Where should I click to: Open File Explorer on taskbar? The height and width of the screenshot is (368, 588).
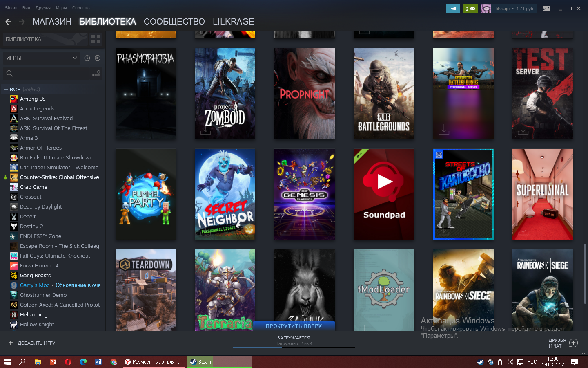38,362
